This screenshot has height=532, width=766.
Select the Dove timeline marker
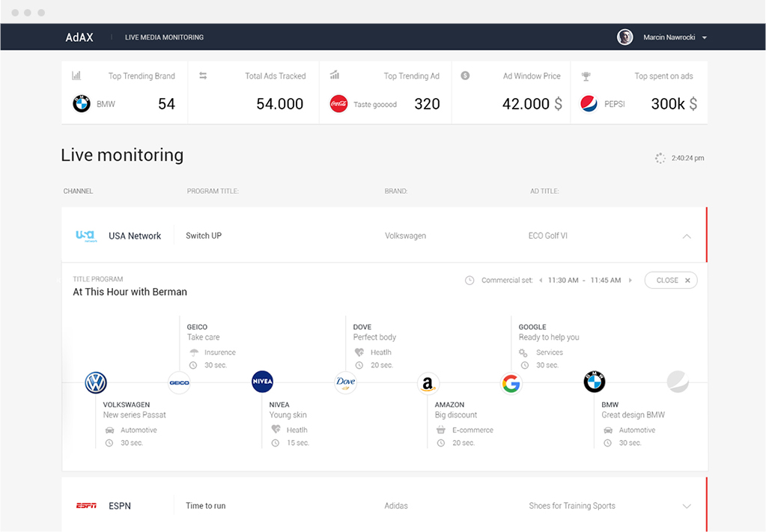coord(345,382)
